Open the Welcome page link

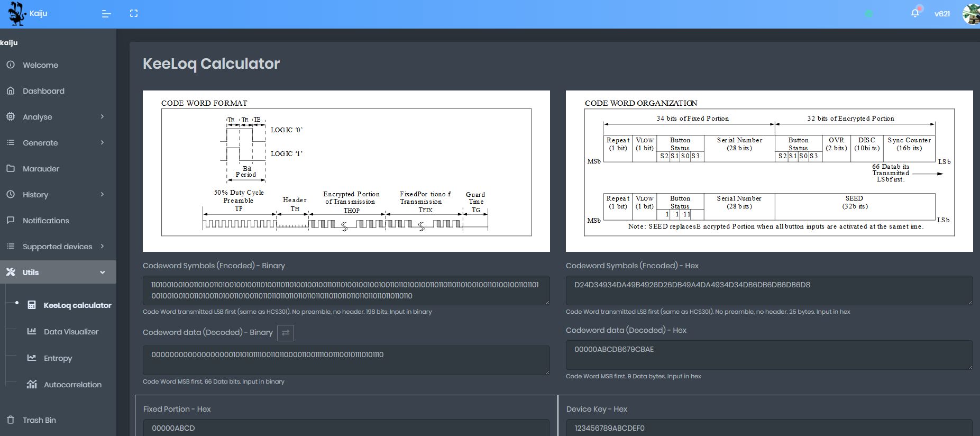click(40, 65)
